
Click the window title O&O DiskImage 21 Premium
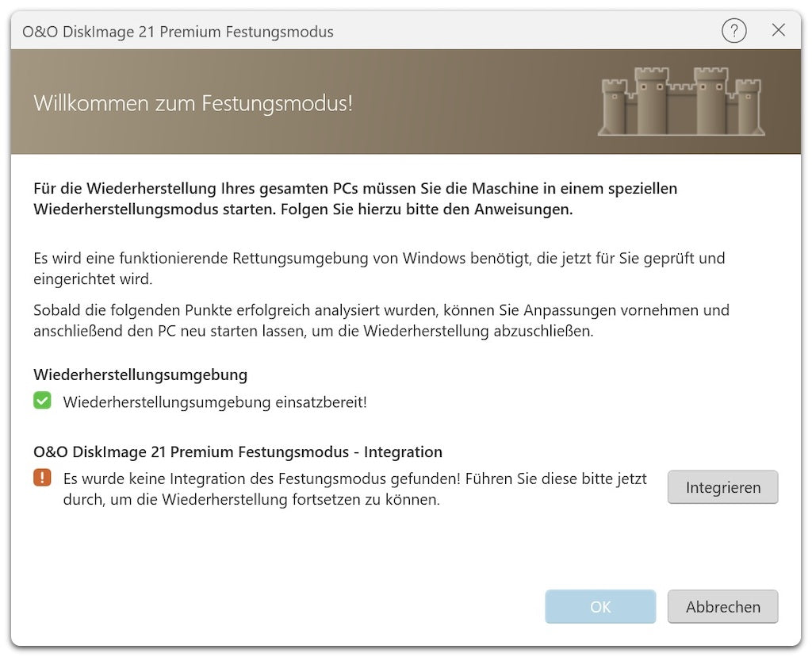(x=178, y=32)
